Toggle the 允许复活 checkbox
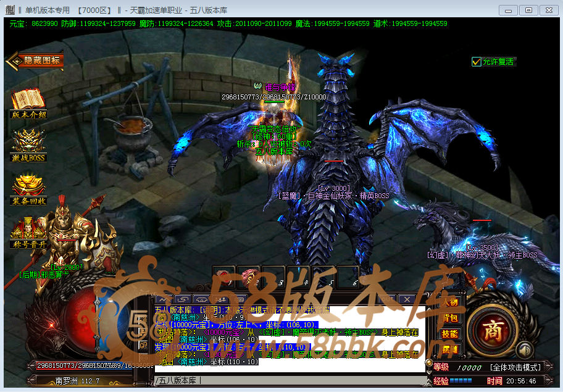Viewport: 563px width, 392px height. [476, 62]
